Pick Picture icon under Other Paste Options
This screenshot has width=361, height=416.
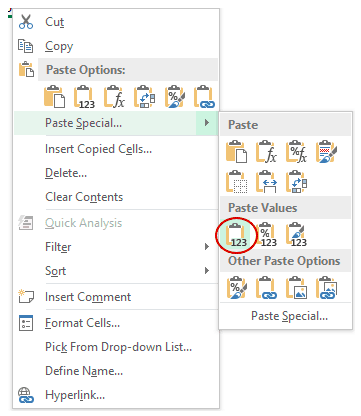click(x=296, y=287)
